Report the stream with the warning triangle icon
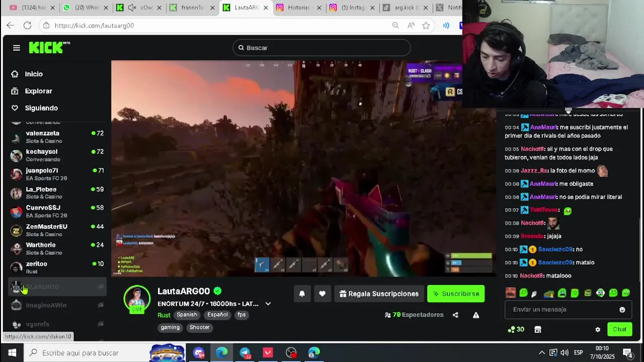644x362 pixels. coord(475,315)
